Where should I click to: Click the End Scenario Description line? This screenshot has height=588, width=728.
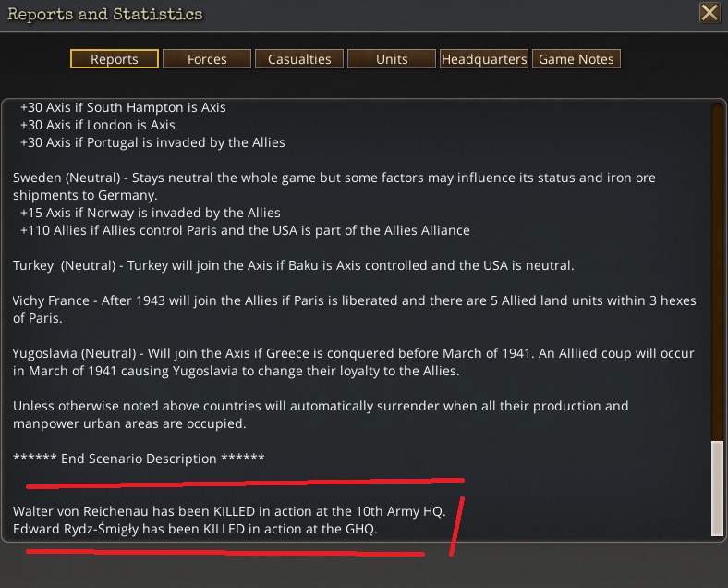pos(139,459)
